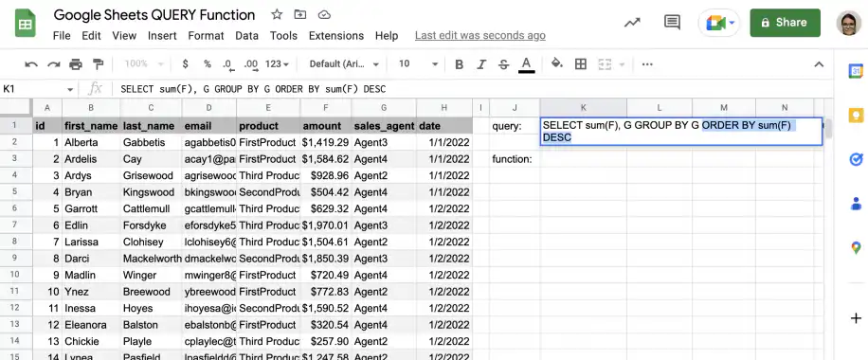Select the paint format tool
The height and width of the screenshot is (360, 868).
(98, 64)
